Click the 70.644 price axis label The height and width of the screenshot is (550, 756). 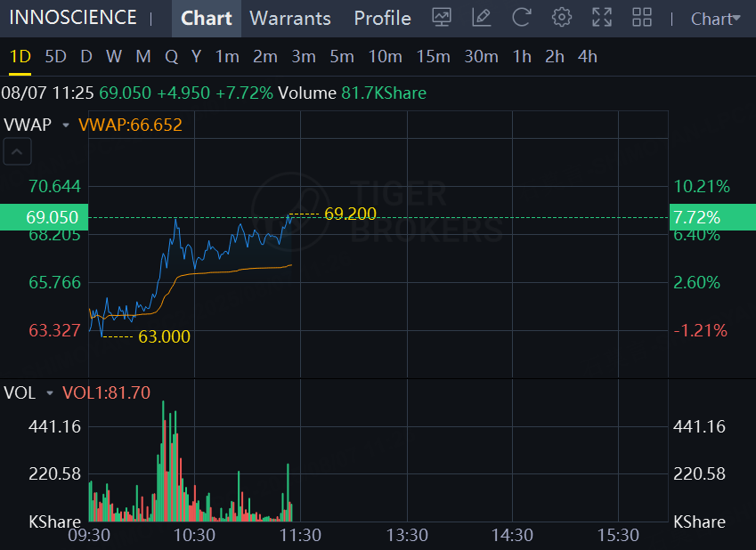[54, 187]
